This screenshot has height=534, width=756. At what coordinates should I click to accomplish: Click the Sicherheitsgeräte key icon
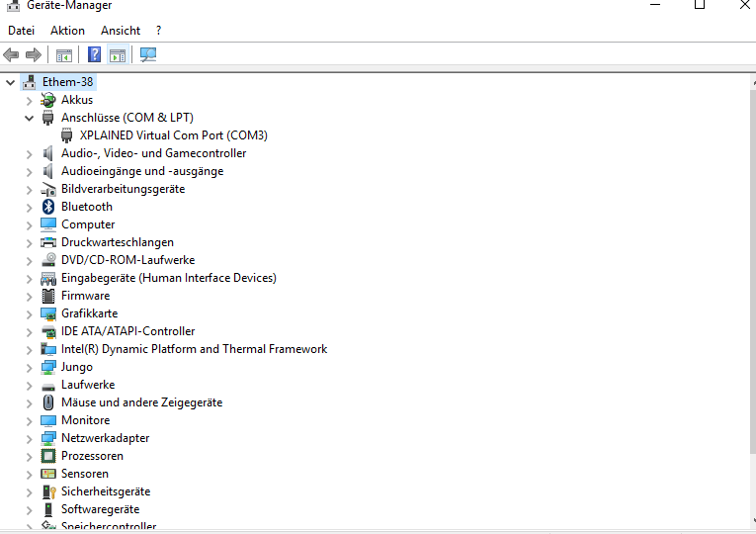click(48, 491)
